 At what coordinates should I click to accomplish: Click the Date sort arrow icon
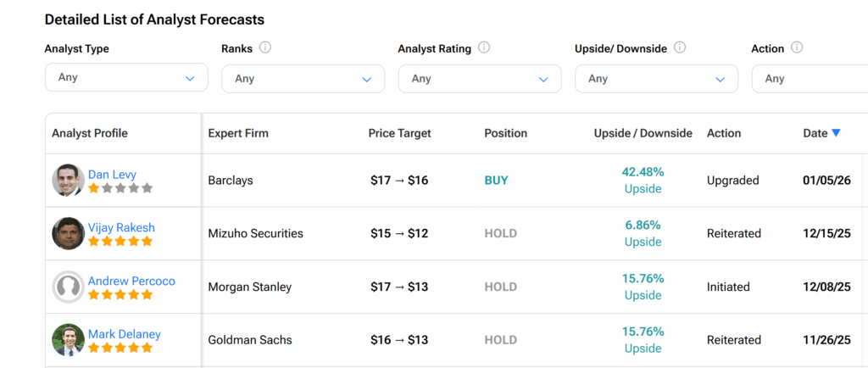tap(836, 133)
